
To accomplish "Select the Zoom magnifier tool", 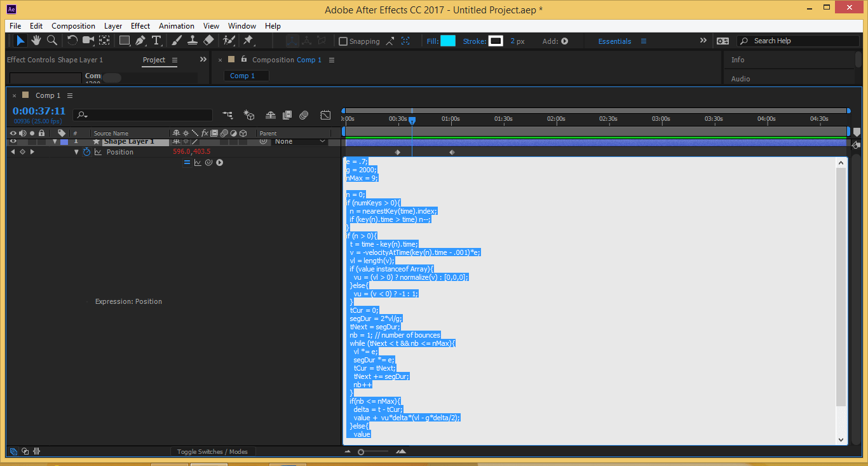I will coord(52,41).
